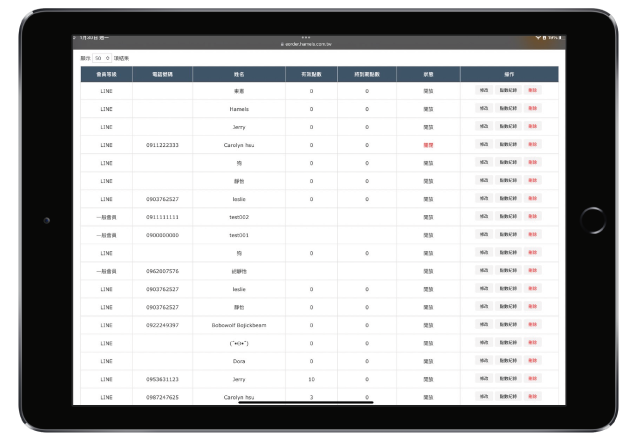Select the points value "10" in Jerry row
Viewport: 637px width, 441px height.
click(x=311, y=379)
